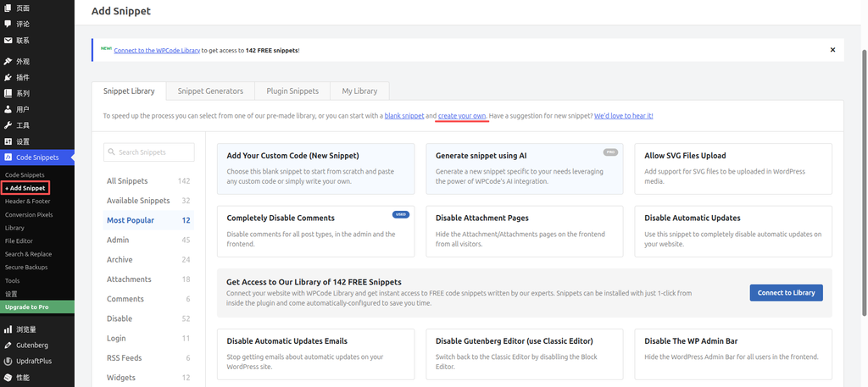Click the UpdraftPlus icon
The width and height of the screenshot is (868, 387).
[8, 362]
